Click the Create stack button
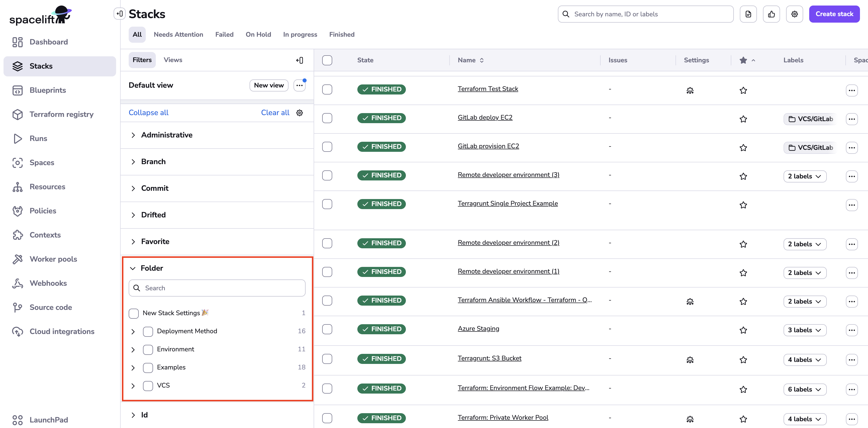The width and height of the screenshot is (868, 428). [834, 14]
